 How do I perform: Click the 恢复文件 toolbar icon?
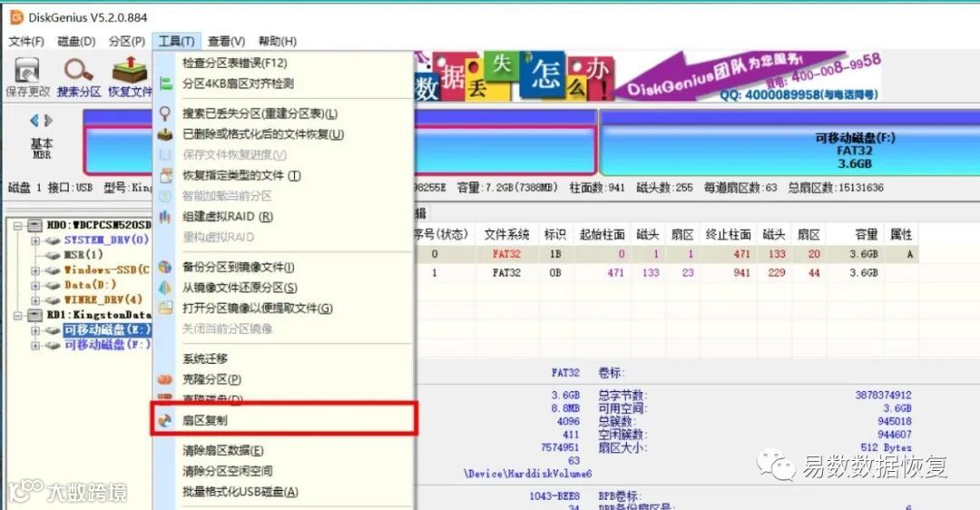[130, 69]
